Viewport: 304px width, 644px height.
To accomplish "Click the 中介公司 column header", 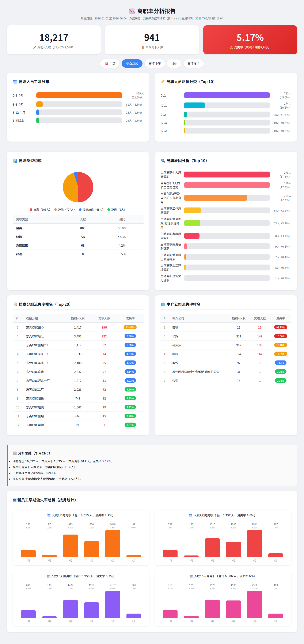I will point(178,318).
